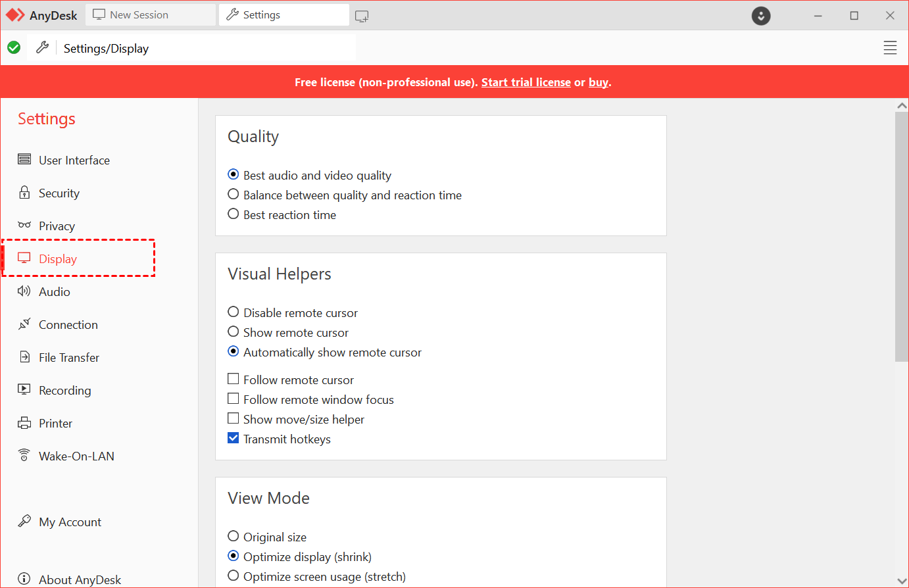Click the Security lock icon
Image resolution: width=909 pixels, height=588 pixels.
point(24,192)
